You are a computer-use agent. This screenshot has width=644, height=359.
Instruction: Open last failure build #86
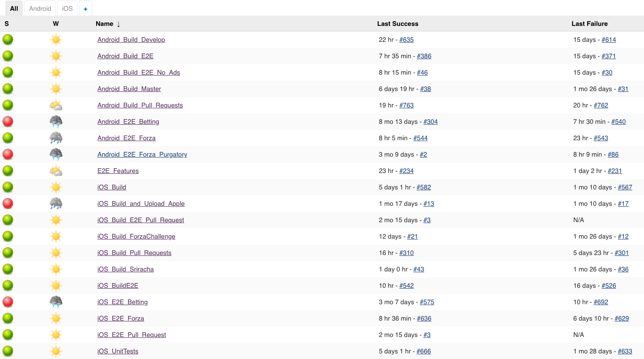point(613,154)
